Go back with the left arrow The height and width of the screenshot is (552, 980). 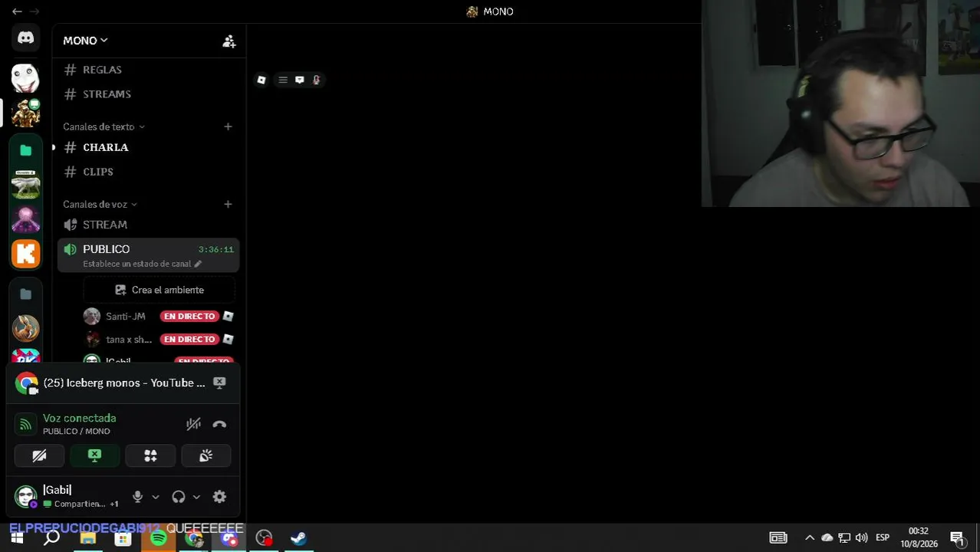point(17,11)
